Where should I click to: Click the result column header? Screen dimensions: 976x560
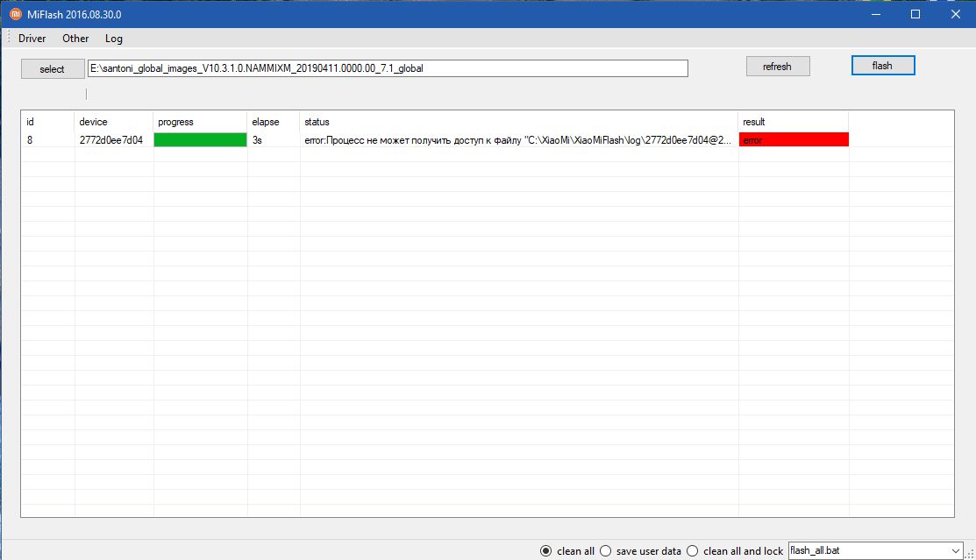click(x=794, y=122)
